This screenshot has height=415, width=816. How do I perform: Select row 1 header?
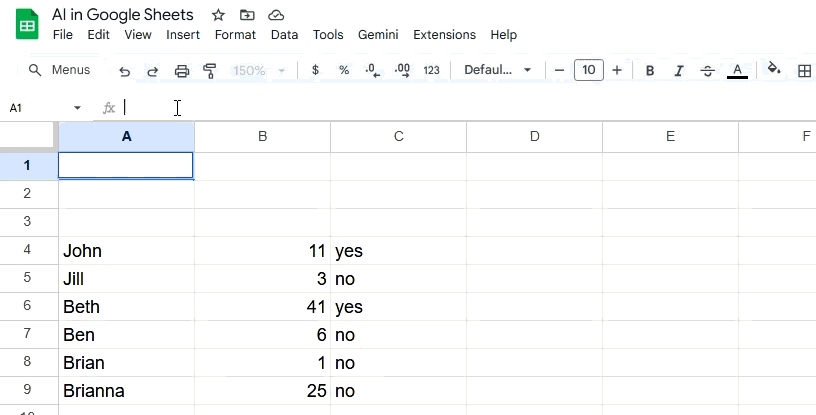tap(27, 166)
